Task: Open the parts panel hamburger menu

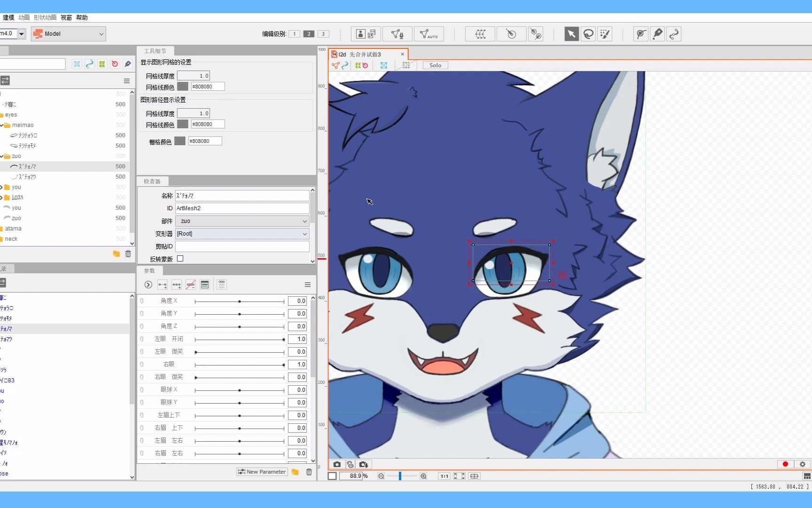Action: coord(126,81)
